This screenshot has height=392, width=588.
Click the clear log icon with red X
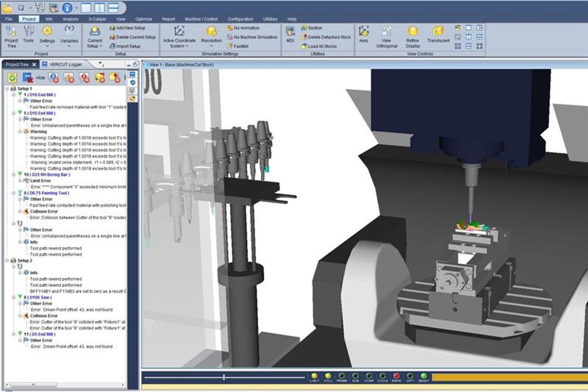28,77
